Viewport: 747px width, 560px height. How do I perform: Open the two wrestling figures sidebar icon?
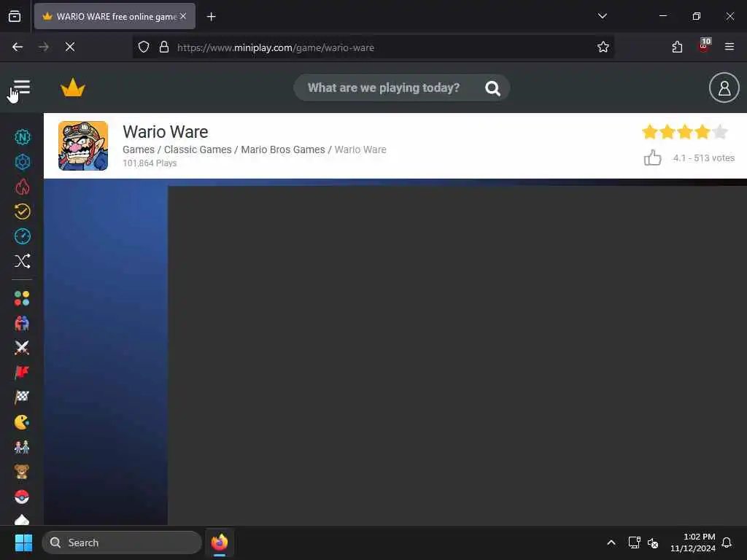22,323
